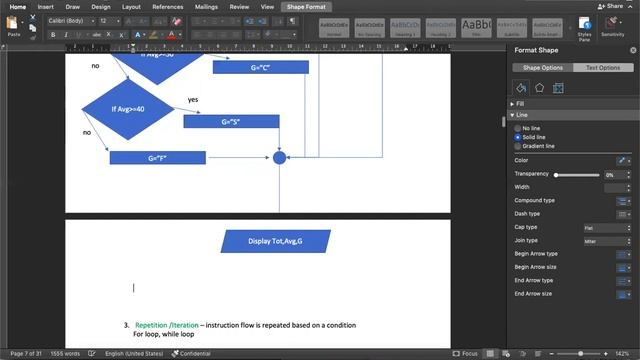This screenshot has height=360, width=640.
Task: Click the zoom slider handle in the status bar
Action: pos(580,353)
